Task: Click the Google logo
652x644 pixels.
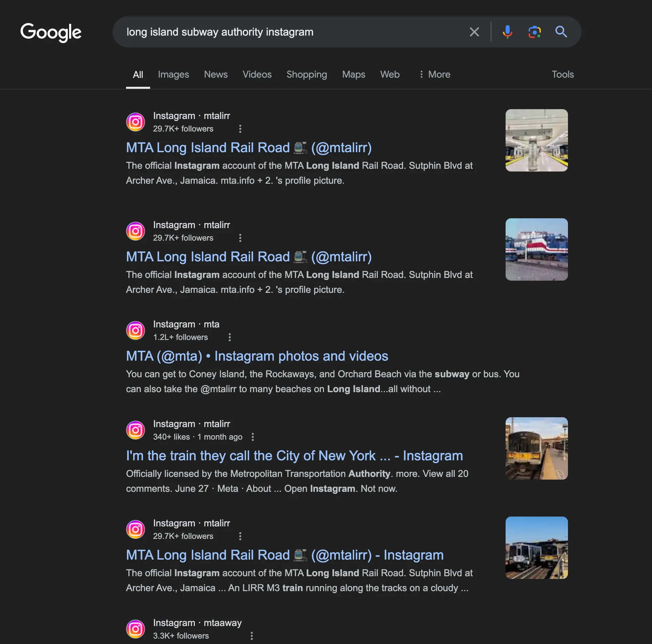Action: (51, 32)
